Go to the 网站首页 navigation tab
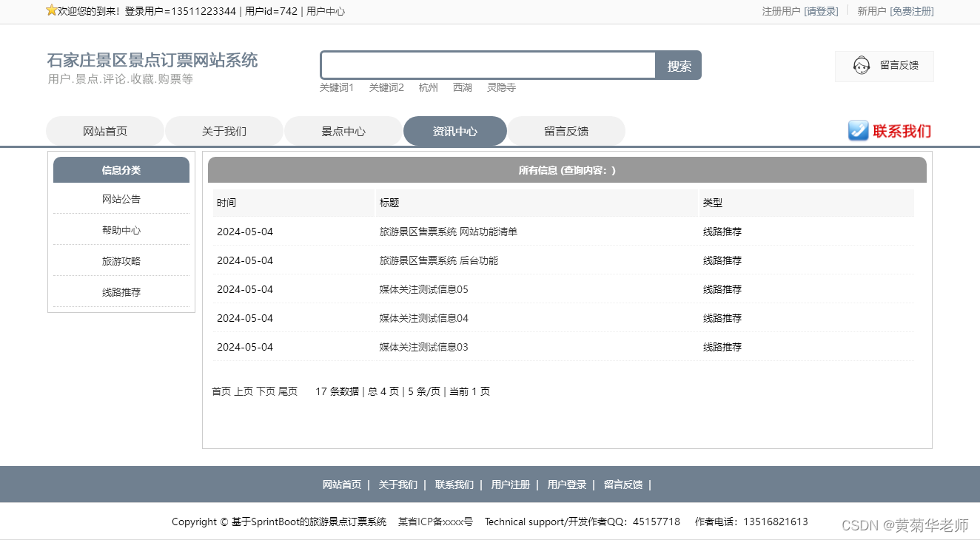This screenshot has height=540, width=980. [105, 131]
